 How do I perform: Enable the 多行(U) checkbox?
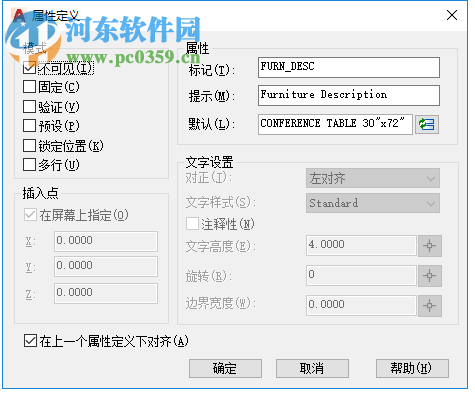pyautogui.click(x=29, y=164)
